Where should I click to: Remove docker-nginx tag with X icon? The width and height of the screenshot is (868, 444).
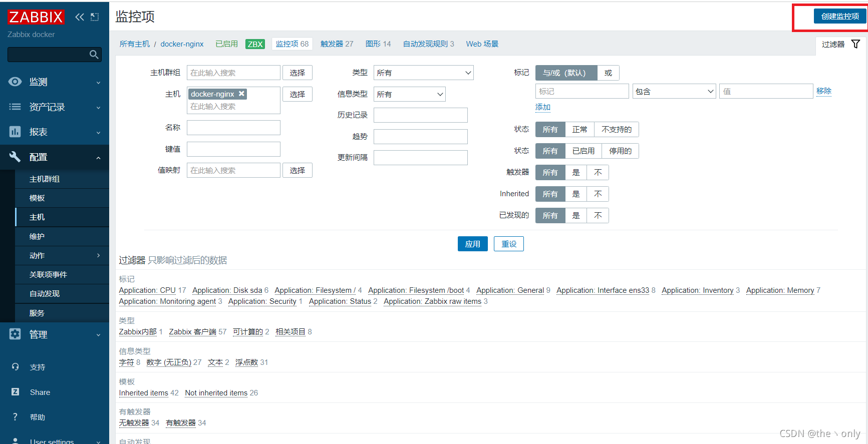click(x=241, y=94)
